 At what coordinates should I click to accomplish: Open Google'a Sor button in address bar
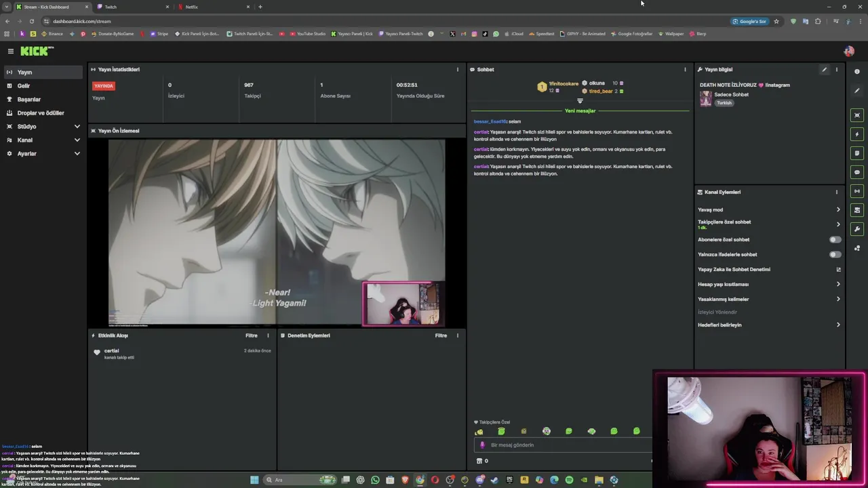750,21
